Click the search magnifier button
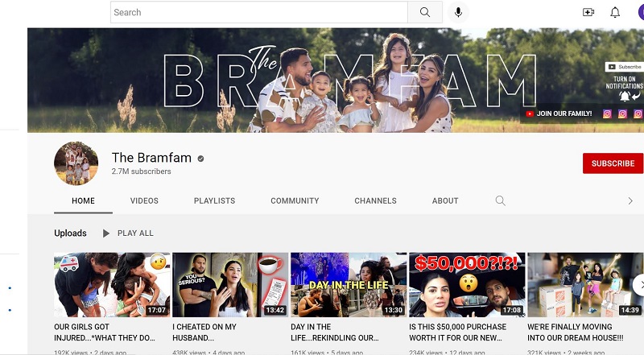This screenshot has width=644, height=355. pyautogui.click(x=425, y=12)
